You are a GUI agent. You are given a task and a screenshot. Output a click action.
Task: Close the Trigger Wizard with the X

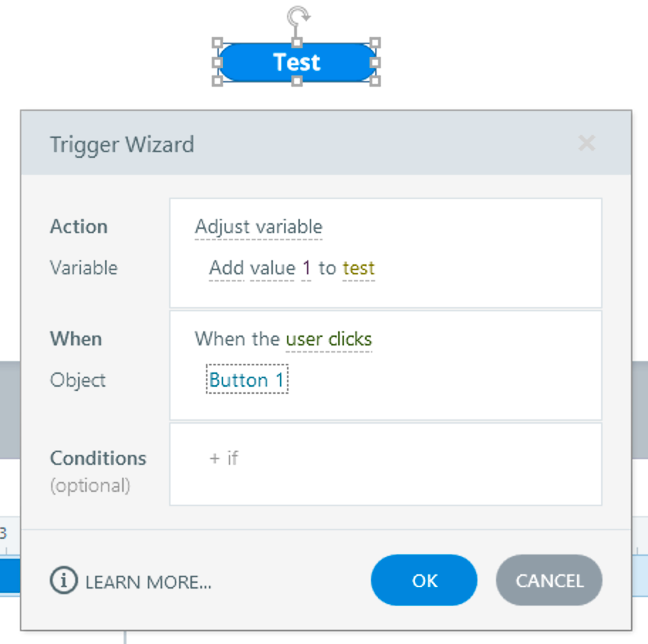pyautogui.click(x=586, y=144)
